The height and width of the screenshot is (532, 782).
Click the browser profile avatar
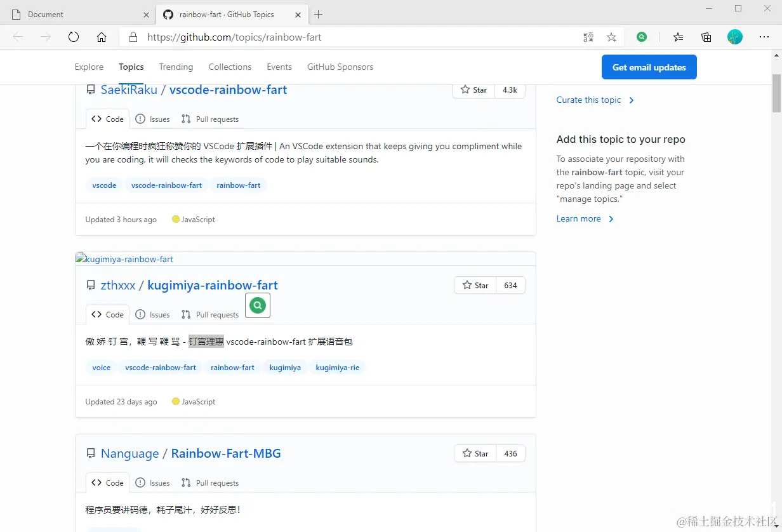click(x=735, y=37)
